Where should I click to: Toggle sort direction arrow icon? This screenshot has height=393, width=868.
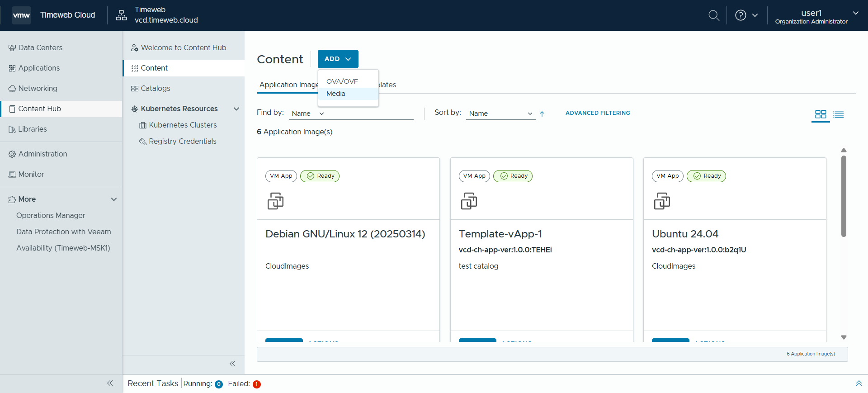[542, 114]
